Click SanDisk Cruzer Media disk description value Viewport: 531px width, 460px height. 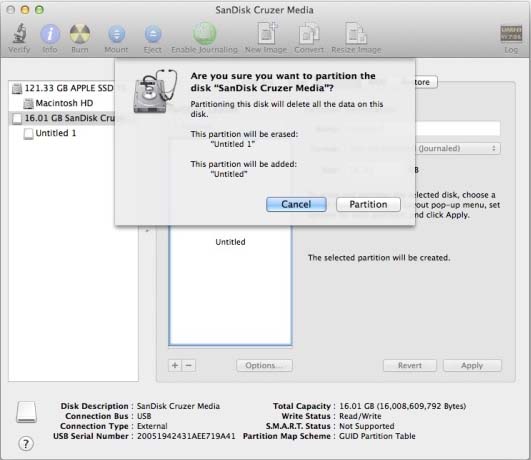(x=178, y=406)
